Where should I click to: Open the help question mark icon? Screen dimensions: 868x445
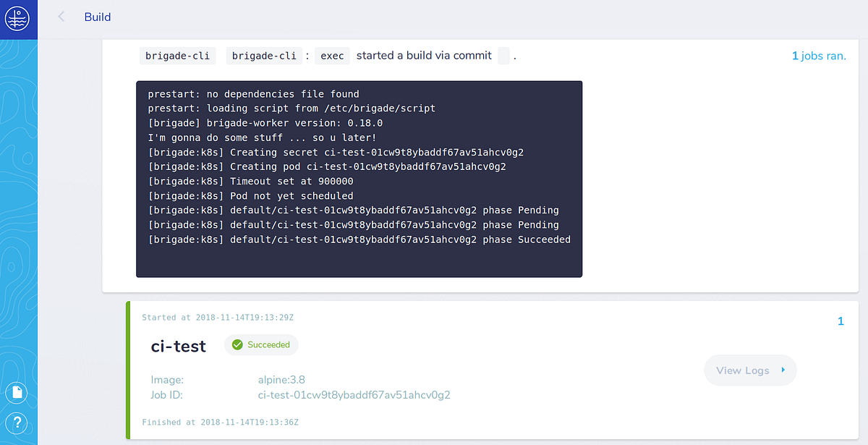[17, 423]
